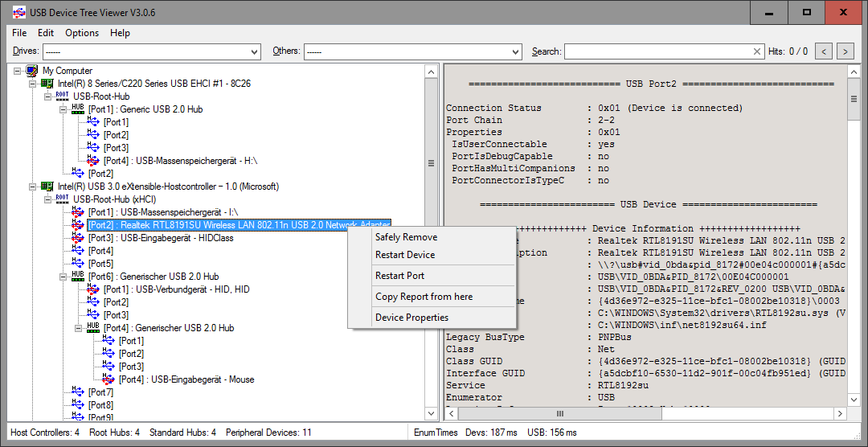Click the USB icon beside empty [Port8]
Image resolution: width=868 pixels, height=447 pixels.
pos(78,405)
